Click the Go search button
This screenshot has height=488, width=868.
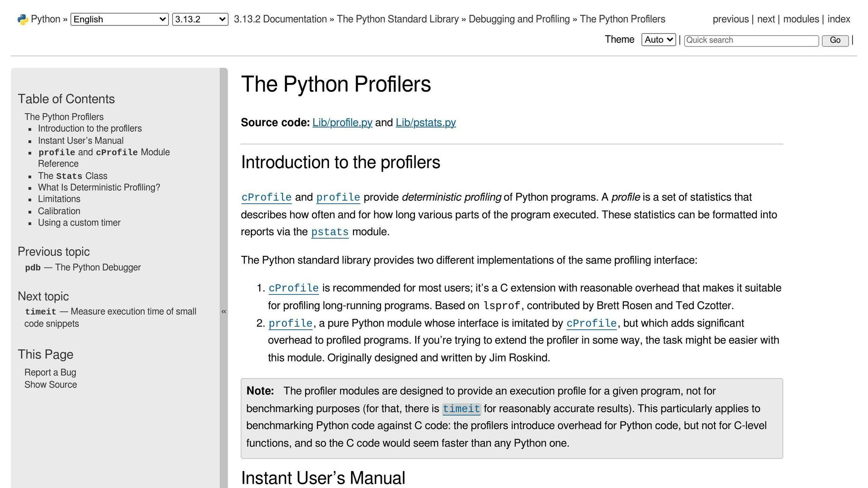tap(835, 40)
